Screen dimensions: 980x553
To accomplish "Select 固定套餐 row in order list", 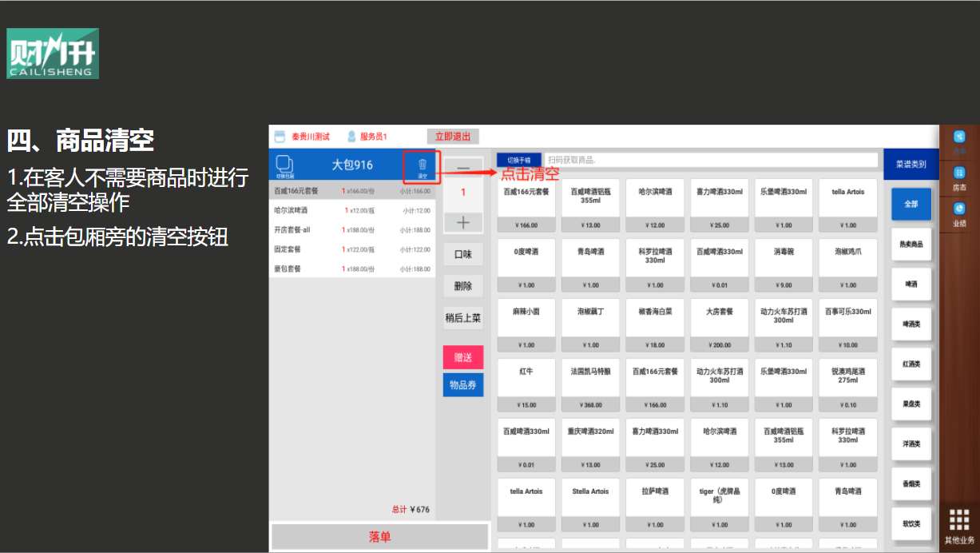I will pyautogui.click(x=352, y=249).
